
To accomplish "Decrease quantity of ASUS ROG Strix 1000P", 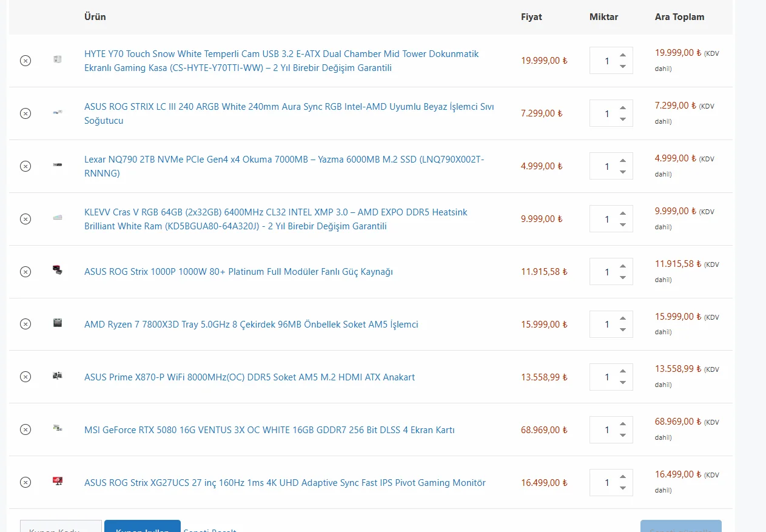I will (x=622, y=278).
